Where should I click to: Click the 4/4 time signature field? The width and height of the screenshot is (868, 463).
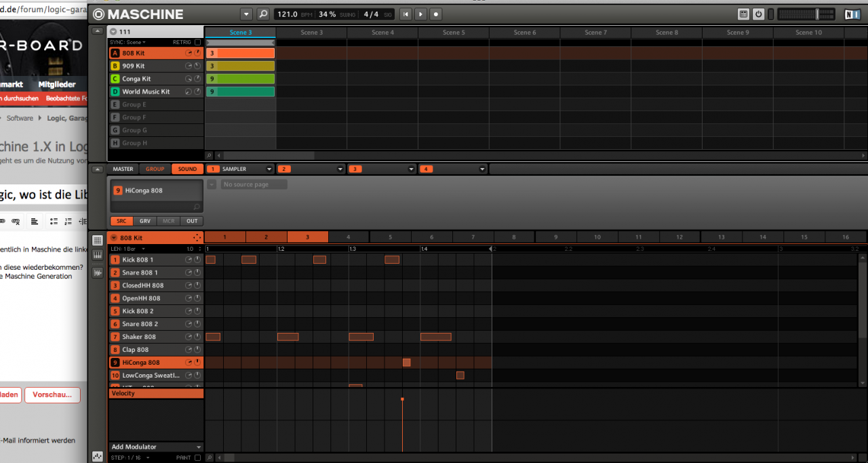371,14
